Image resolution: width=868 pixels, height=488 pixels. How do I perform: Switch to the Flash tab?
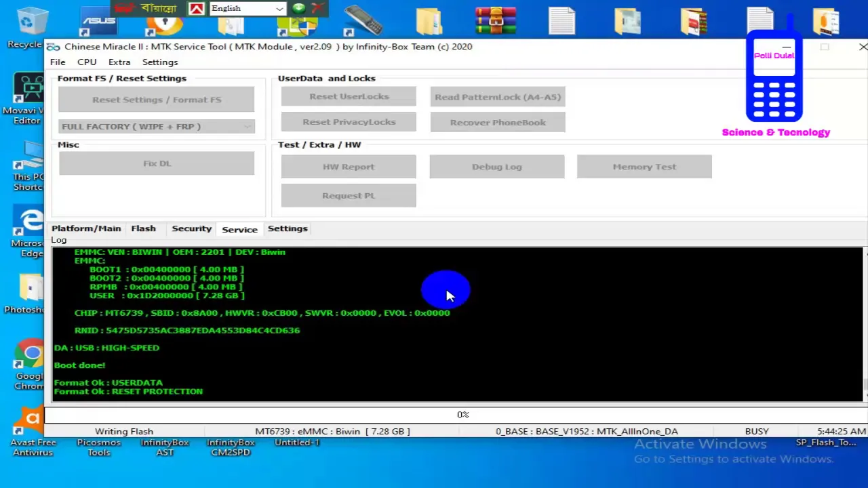click(143, 228)
